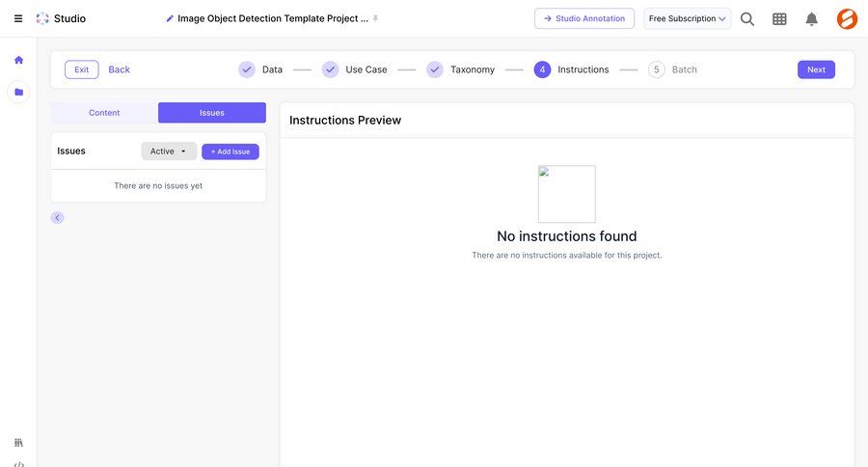Click the 'Instructions Preview' heading
Viewport: 868px width, 467px height.
pos(345,121)
